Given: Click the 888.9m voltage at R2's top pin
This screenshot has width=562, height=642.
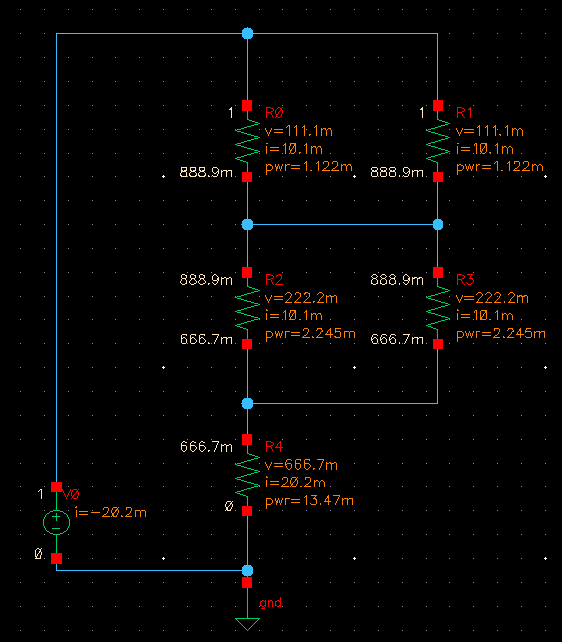Looking at the screenshot, I should (206, 280).
